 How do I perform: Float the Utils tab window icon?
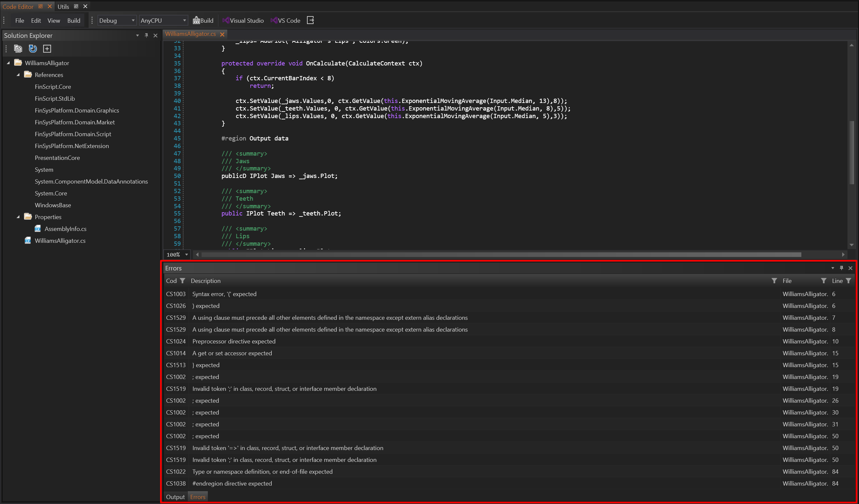point(76,7)
